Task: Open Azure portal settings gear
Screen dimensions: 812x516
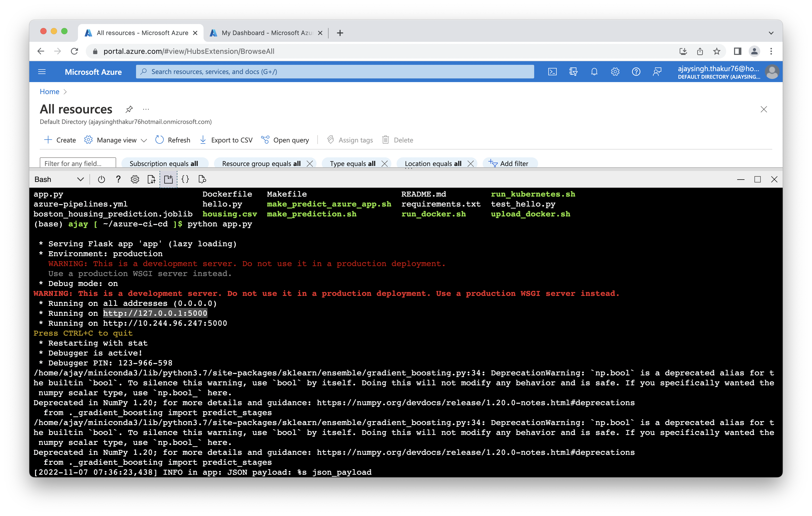Action: pos(615,72)
